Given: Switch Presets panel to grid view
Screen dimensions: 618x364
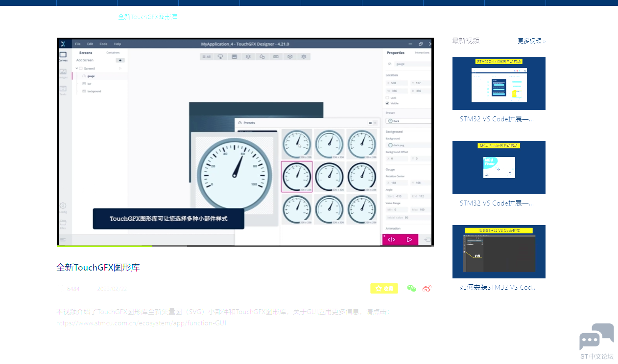Looking at the screenshot, I should [x=370, y=123].
